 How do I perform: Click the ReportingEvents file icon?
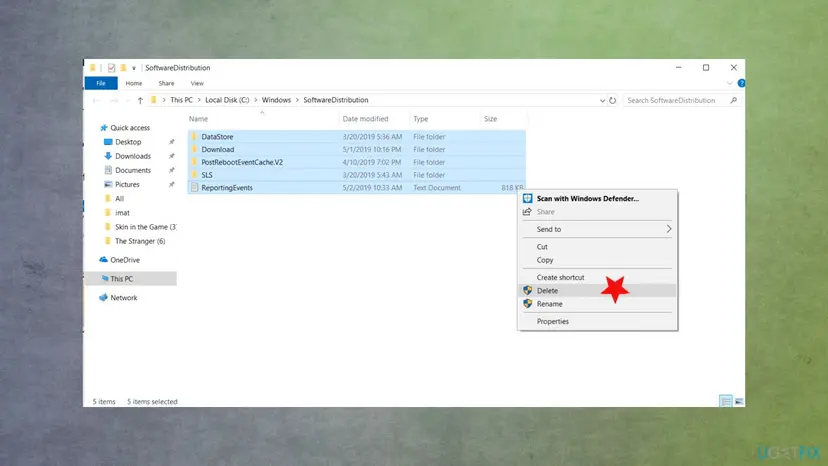194,188
